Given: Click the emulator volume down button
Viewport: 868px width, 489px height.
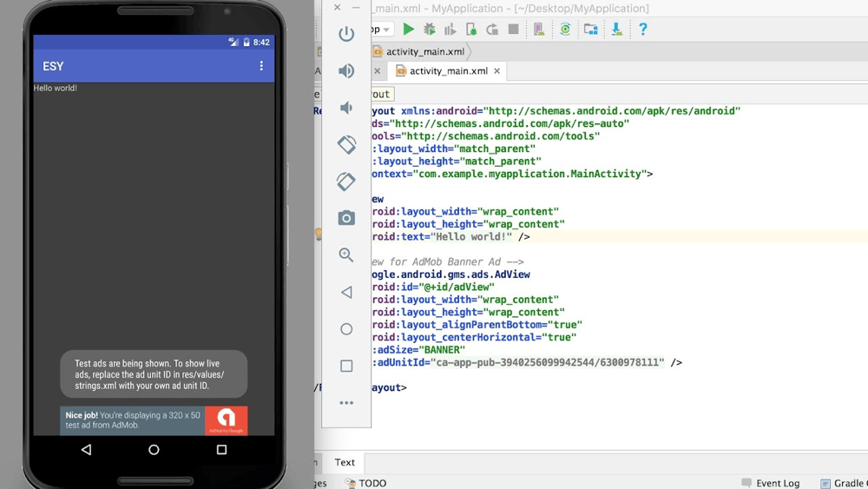Looking at the screenshot, I should (x=346, y=108).
